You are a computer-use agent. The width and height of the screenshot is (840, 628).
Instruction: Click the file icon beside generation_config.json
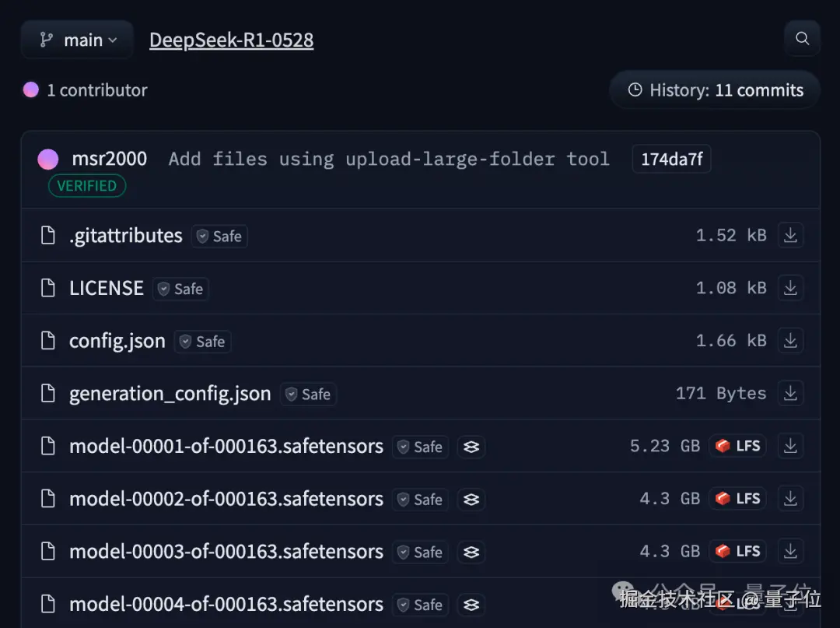[48, 393]
